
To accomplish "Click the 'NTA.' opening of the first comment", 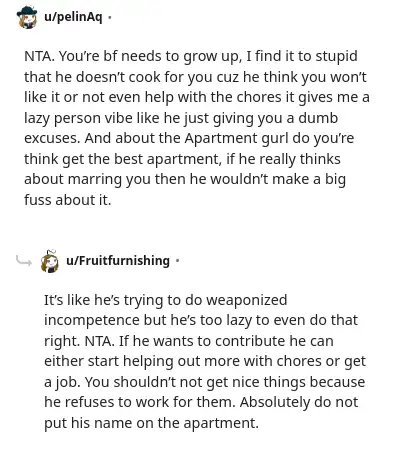I will click(39, 56).
